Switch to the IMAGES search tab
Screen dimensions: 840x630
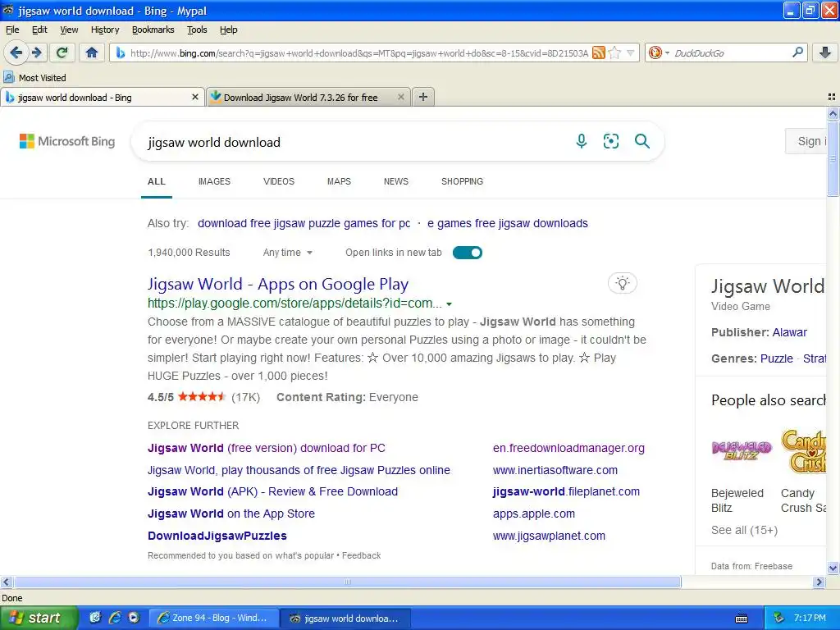point(214,181)
